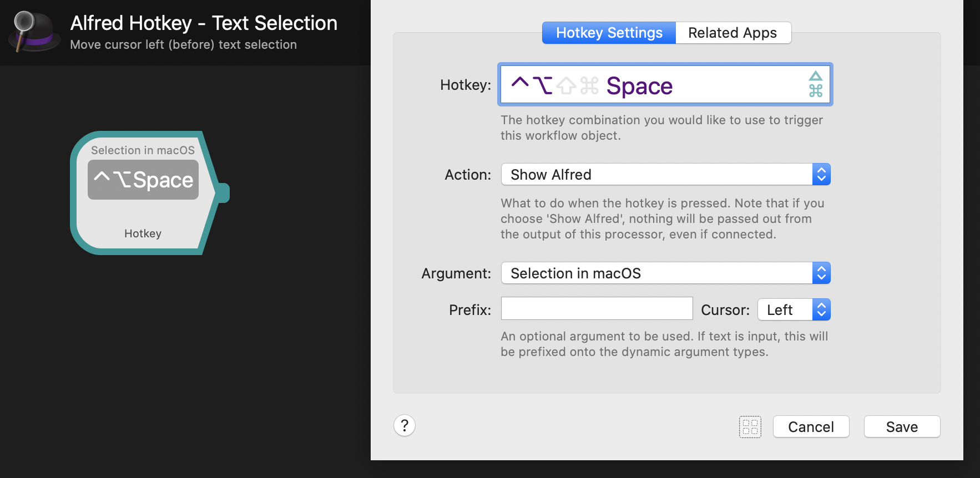The image size is (980, 478).
Task: Click the 'Alfred Hotkey - Text Selection' title
Action: 204,23
